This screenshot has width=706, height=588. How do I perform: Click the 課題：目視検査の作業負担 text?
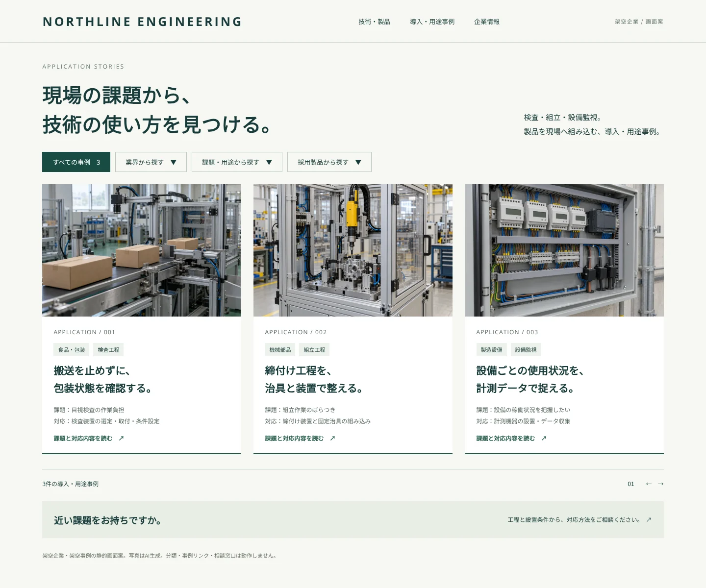[89, 410]
